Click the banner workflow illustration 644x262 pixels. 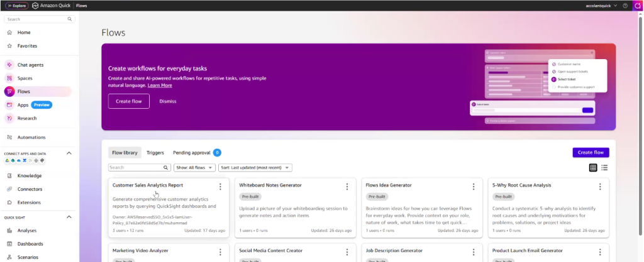pos(540,87)
